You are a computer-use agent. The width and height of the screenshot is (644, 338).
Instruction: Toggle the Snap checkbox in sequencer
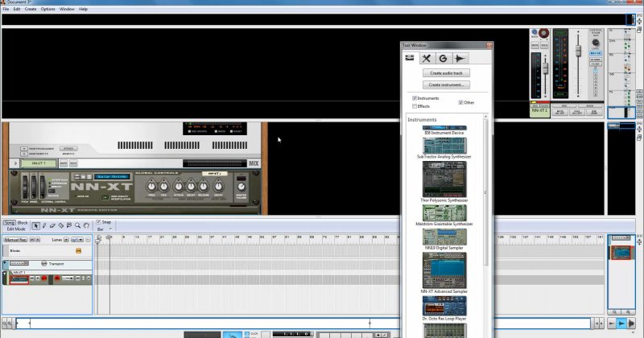click(99, 222)
